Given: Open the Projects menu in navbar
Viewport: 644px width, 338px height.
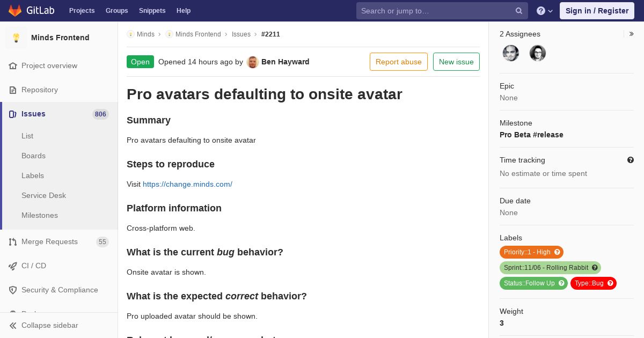Looking at the screenshot, I should 82,11.
